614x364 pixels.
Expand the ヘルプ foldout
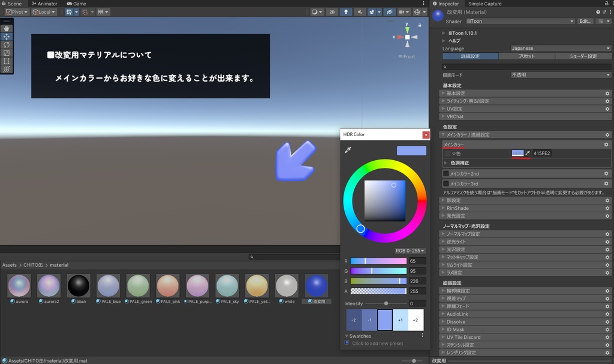tap(444, 41)
